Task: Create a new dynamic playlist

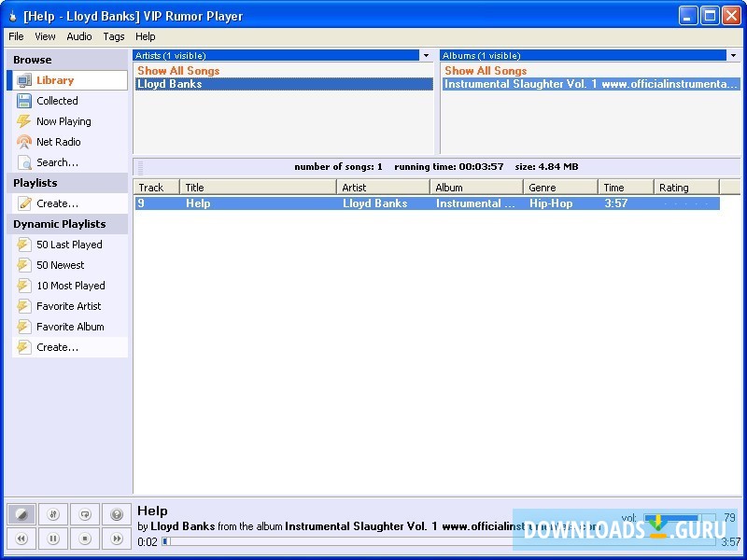Action: click(67, 347)
